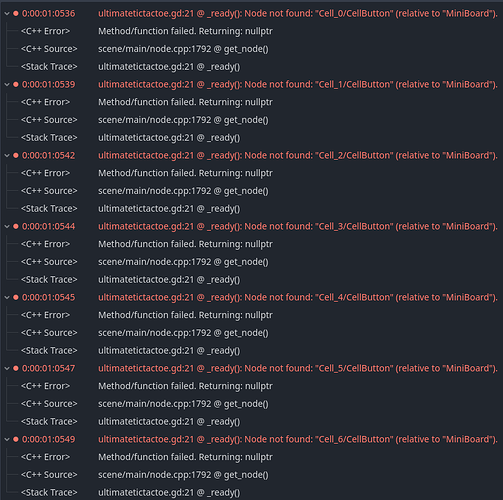Collapse the 0:00:01:0544 error entry
Screen dimensions: 503x500
(x=7, y=227)
